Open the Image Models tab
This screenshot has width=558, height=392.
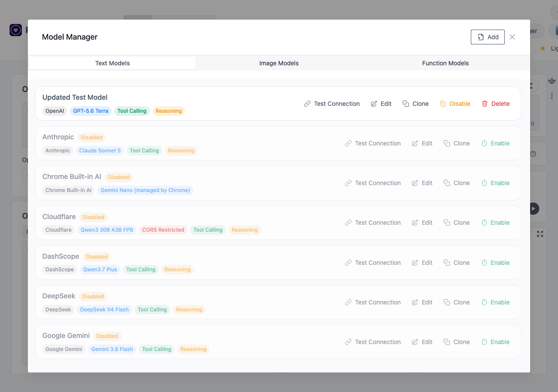[279, 63]
